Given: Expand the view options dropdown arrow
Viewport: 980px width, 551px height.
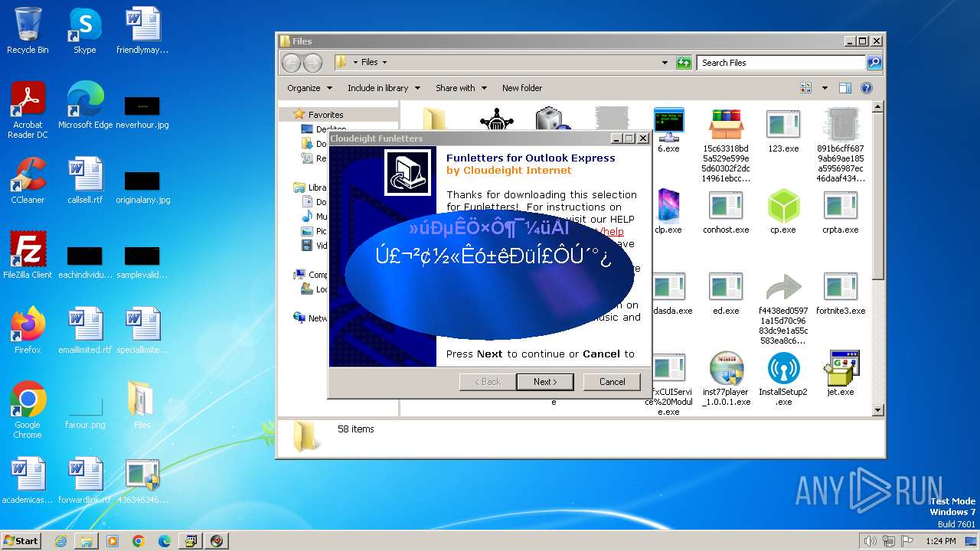Looking at the screenshot, I should (825, 88).
